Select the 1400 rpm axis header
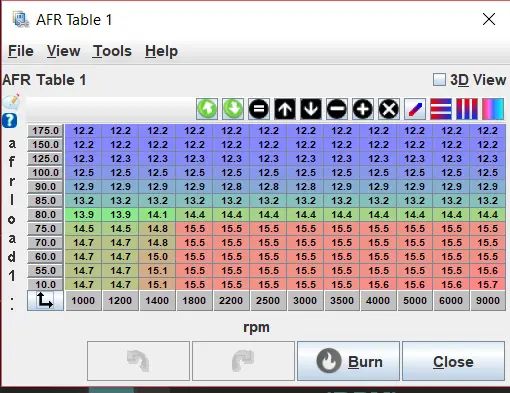The image size is (510, 393). 157,300
